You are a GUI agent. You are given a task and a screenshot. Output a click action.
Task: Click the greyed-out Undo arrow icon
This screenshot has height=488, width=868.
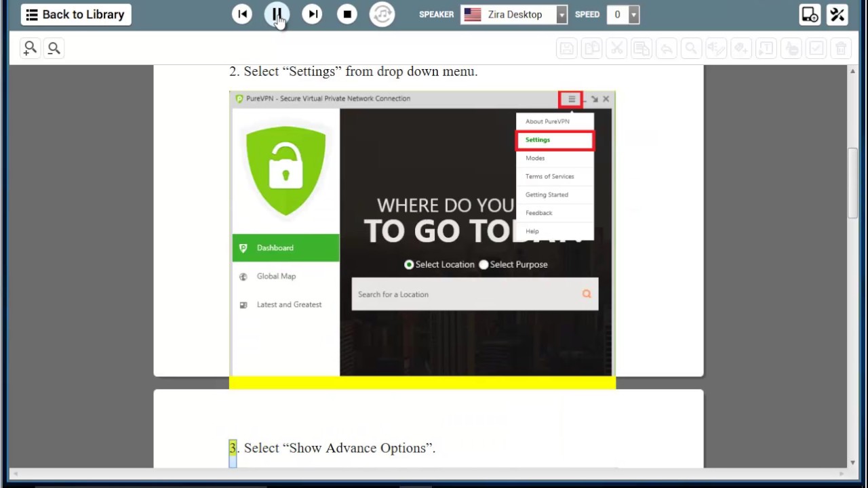coord(666,48)
